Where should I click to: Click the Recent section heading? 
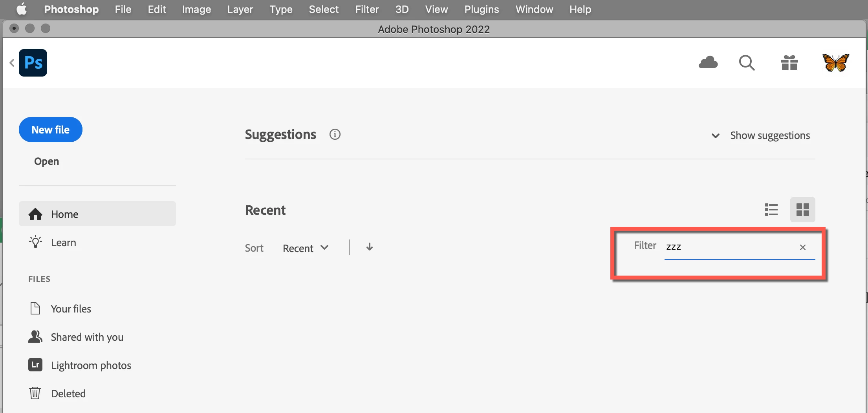click(265, 210)
